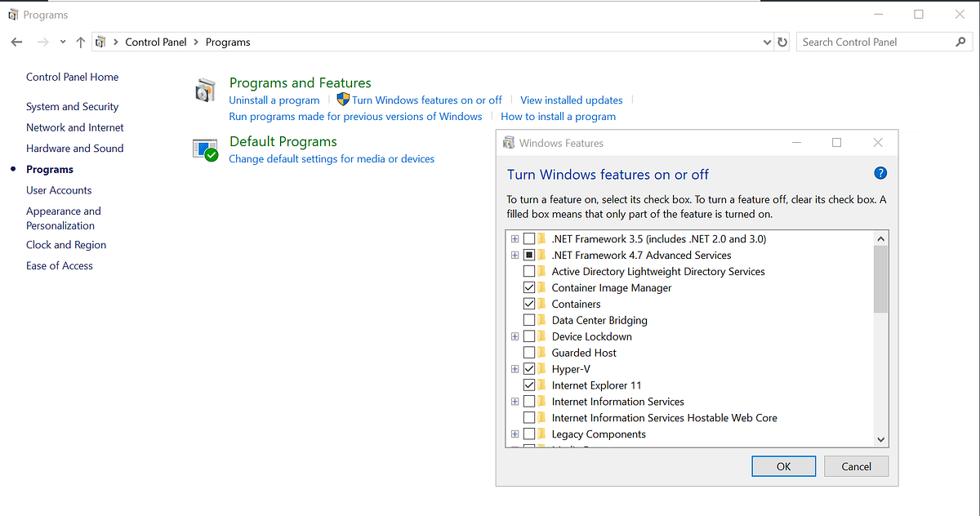Click the Refresh icon next to address bar

pyautogui.click(x=782, y=42)
